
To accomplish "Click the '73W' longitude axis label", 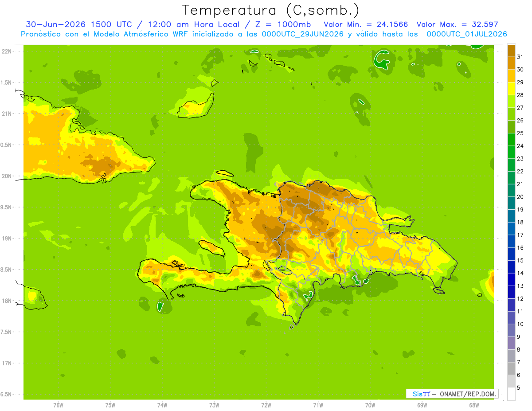I will click(214, 405).
